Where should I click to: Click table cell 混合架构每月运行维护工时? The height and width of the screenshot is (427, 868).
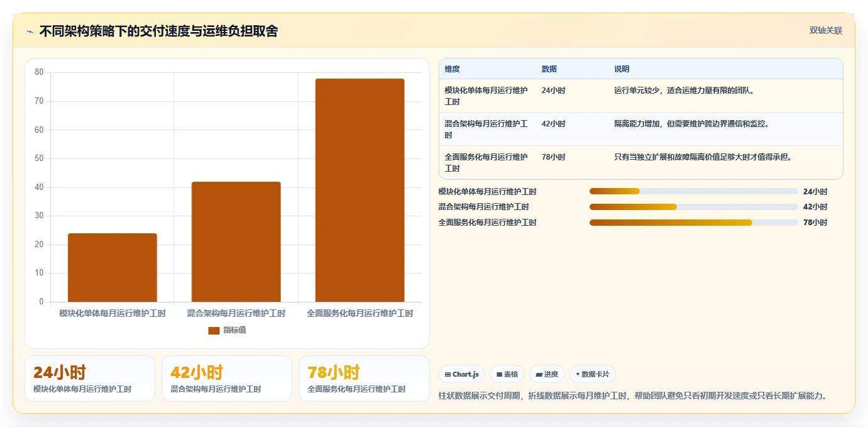click(x=486, y=129)
